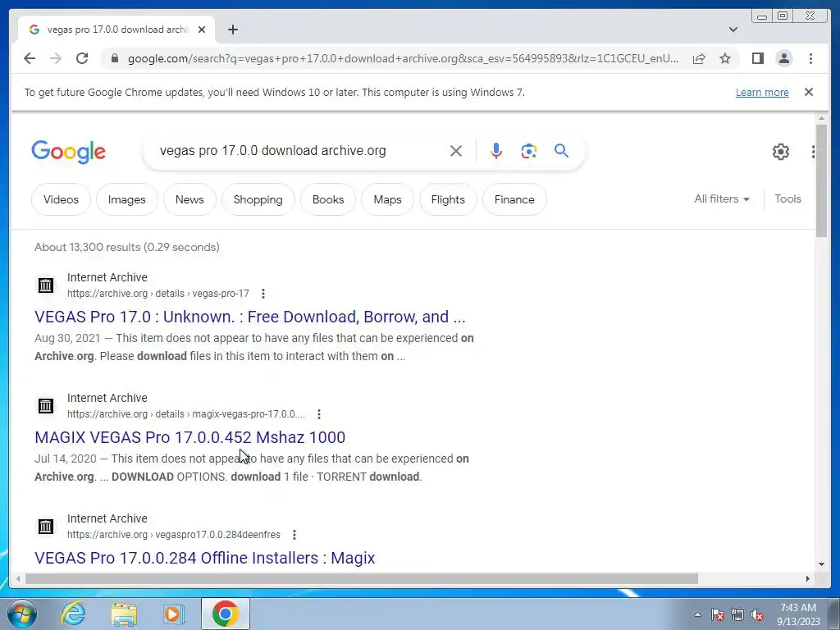Open the Chrome profile menu
Screen dimensions: 840x630
pyautogui.click(x=783, y=58)
